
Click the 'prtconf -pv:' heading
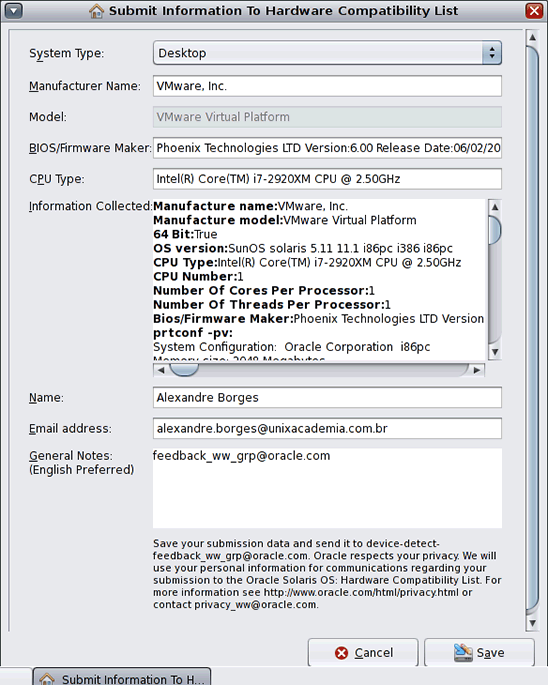pos(193,333)
